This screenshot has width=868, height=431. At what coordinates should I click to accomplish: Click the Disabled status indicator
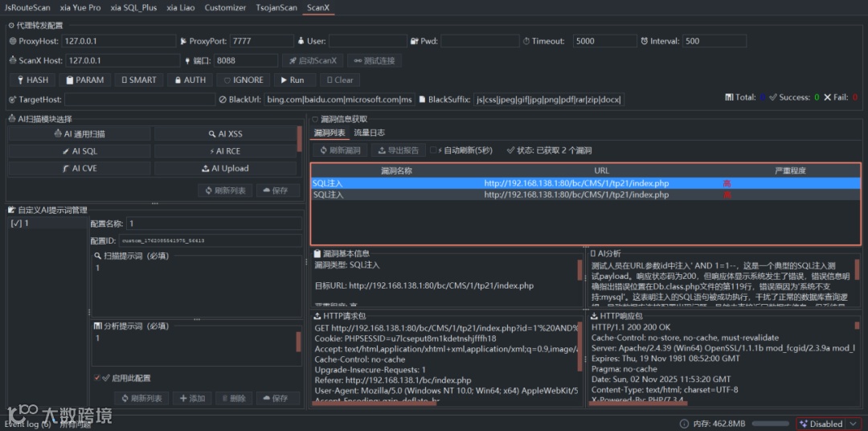(x=821, y=424)
